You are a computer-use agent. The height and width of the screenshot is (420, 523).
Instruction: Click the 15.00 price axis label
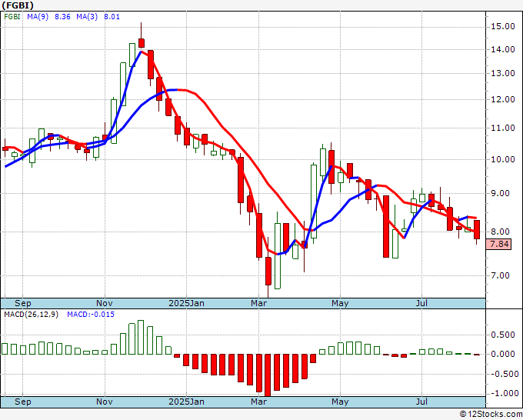[503, 27]
